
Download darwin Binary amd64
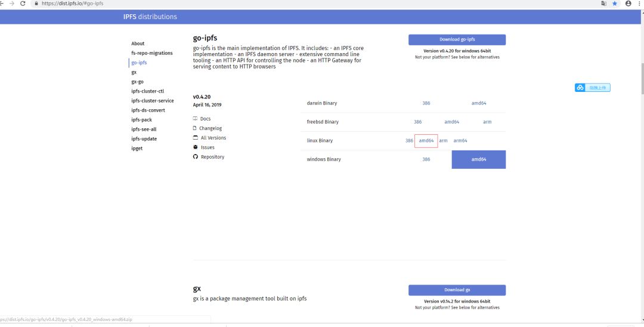[x=479, y=103]
